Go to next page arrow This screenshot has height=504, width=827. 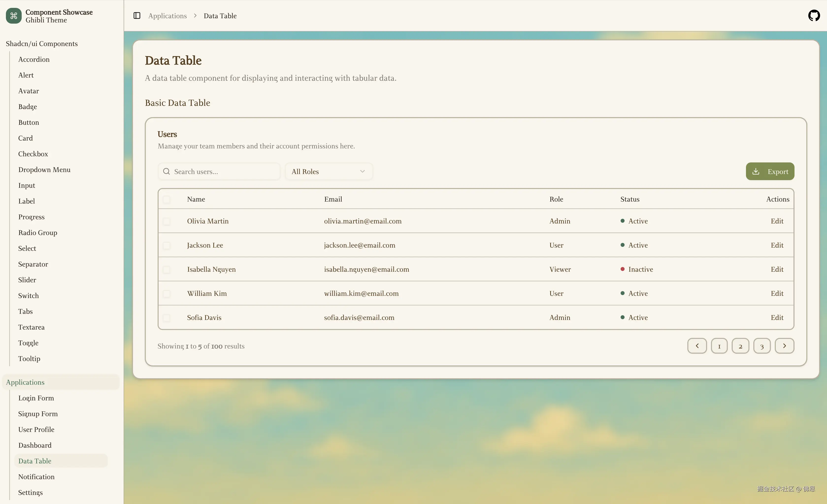(x=784, y=346)
